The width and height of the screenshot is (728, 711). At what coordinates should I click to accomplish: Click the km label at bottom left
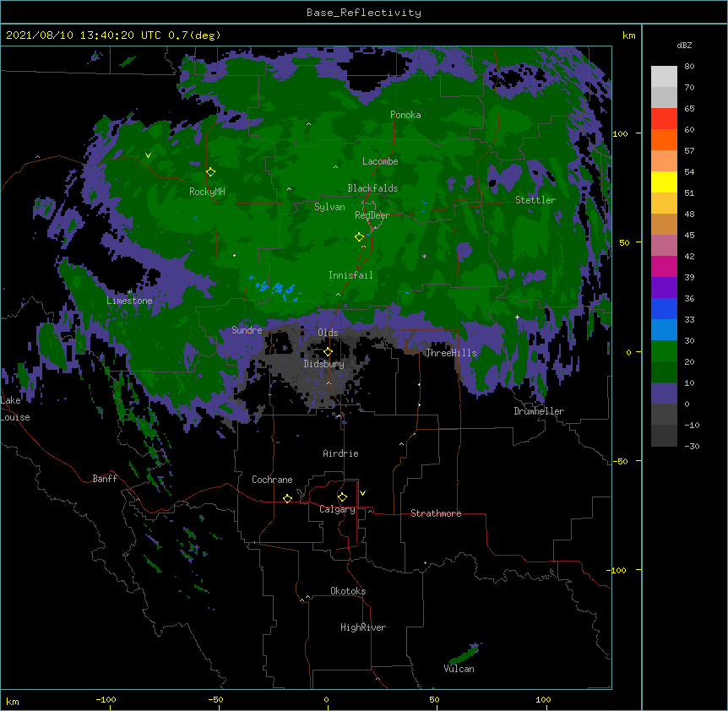(13, 702)
